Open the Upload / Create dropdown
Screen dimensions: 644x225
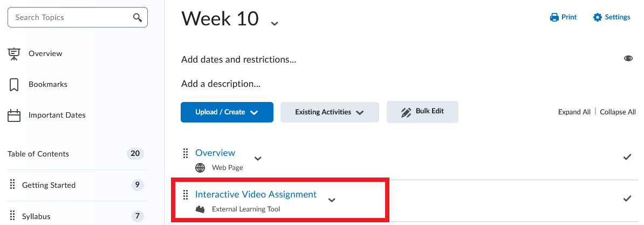point(227,112)
